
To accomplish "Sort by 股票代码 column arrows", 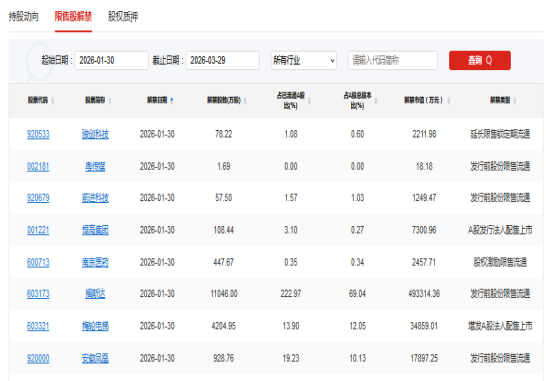I will 53,101.
